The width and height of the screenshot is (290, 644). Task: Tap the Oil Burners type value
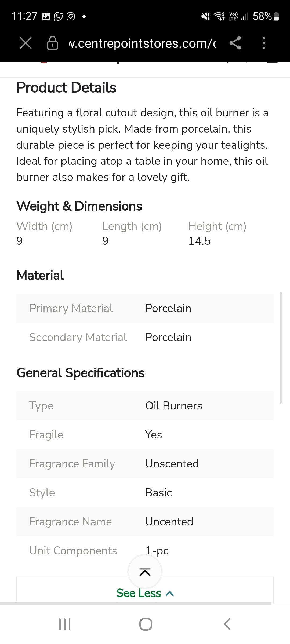coord(173,406)
